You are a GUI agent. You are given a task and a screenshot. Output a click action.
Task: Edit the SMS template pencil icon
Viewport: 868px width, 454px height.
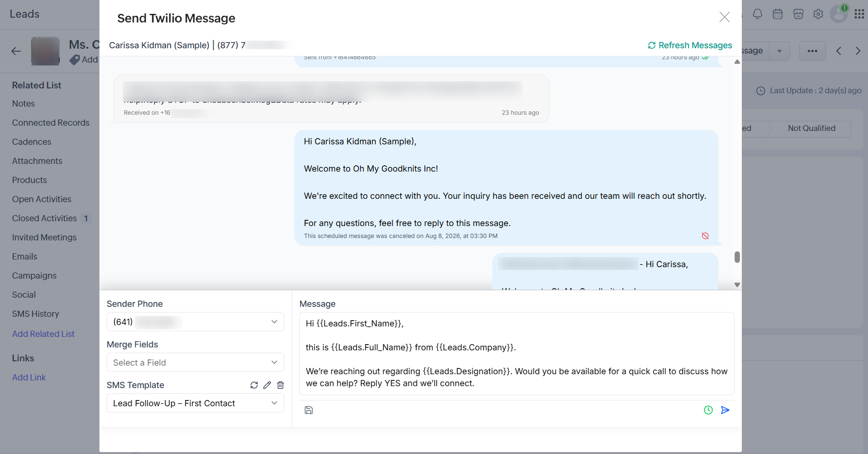coord(267,385)
